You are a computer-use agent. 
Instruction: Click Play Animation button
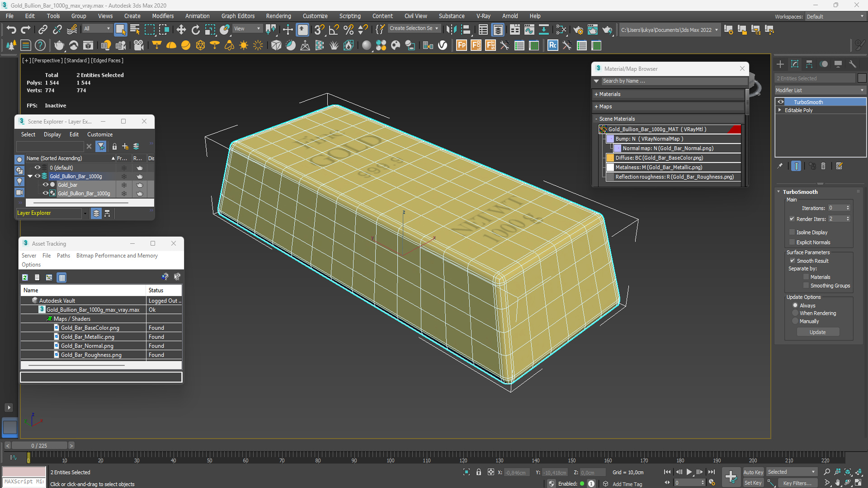tap(689, 472)
